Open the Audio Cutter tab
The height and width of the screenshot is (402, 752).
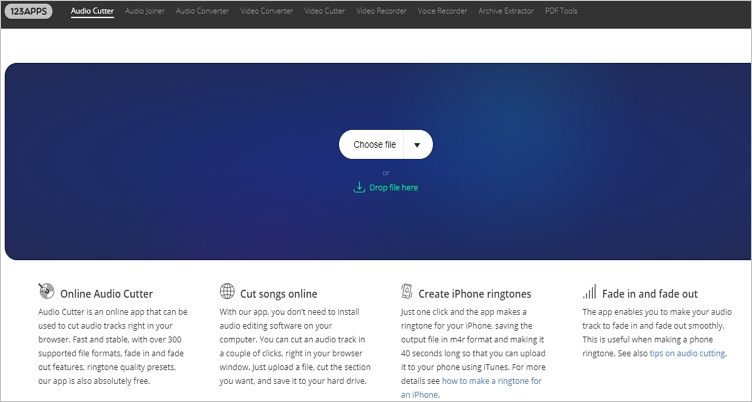[92, 11]
